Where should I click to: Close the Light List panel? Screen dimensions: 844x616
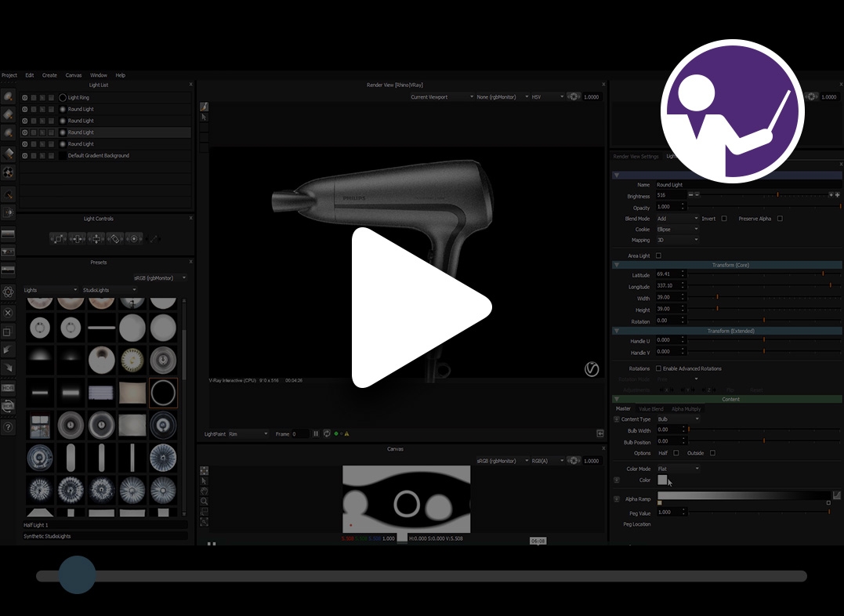pos(190,85)
